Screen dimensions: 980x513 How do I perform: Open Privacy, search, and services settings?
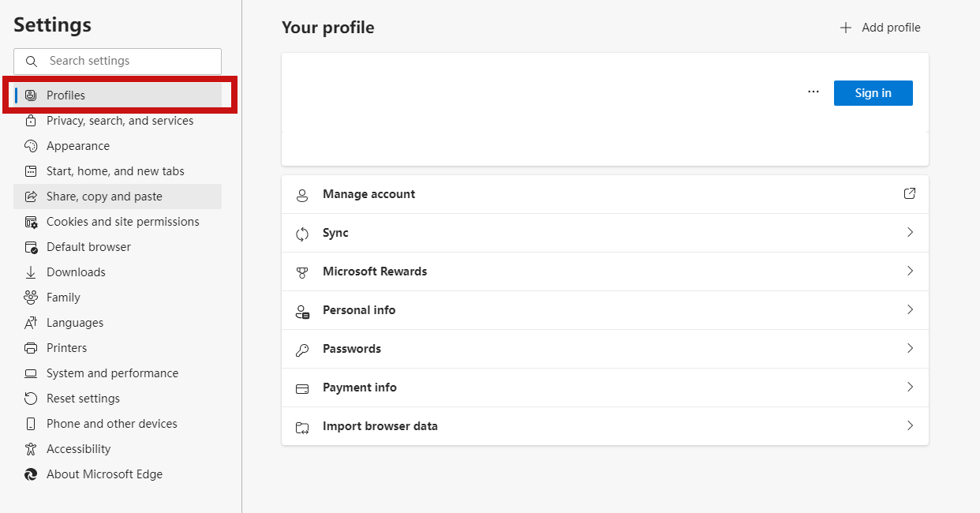[120, 121]
